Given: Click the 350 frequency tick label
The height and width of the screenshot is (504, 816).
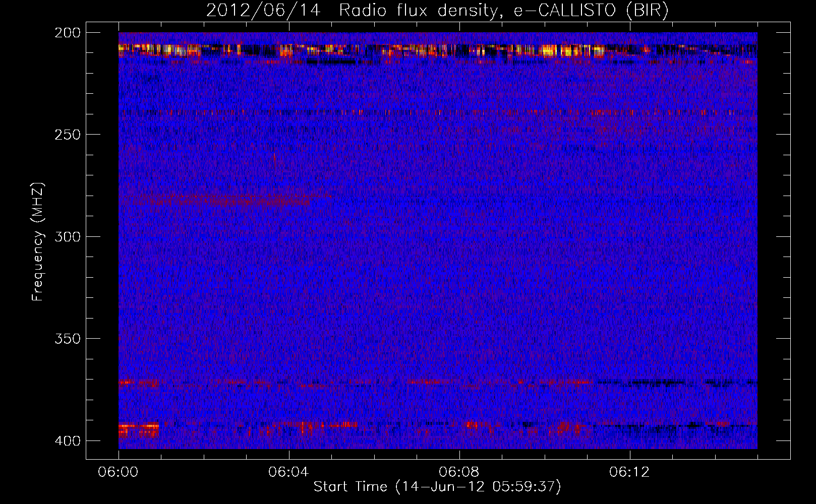Looking at the screenshot, I should pyautogui.click(x=67, y=339).
